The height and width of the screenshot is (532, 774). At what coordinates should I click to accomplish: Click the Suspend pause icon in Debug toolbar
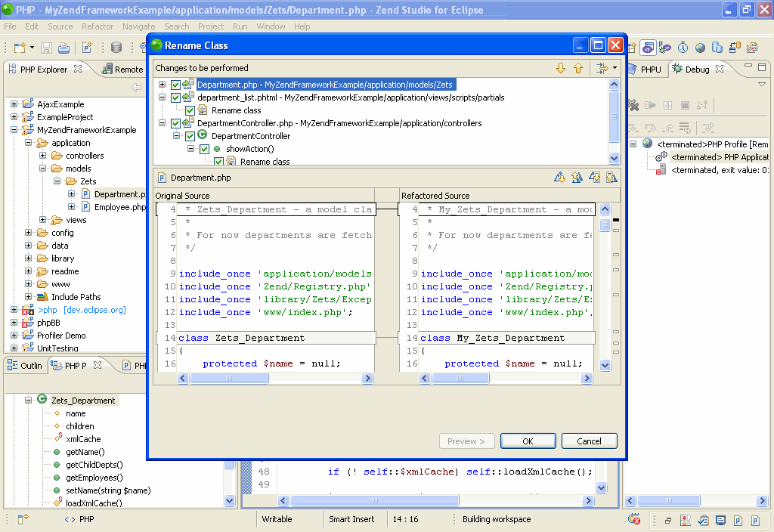668,105
